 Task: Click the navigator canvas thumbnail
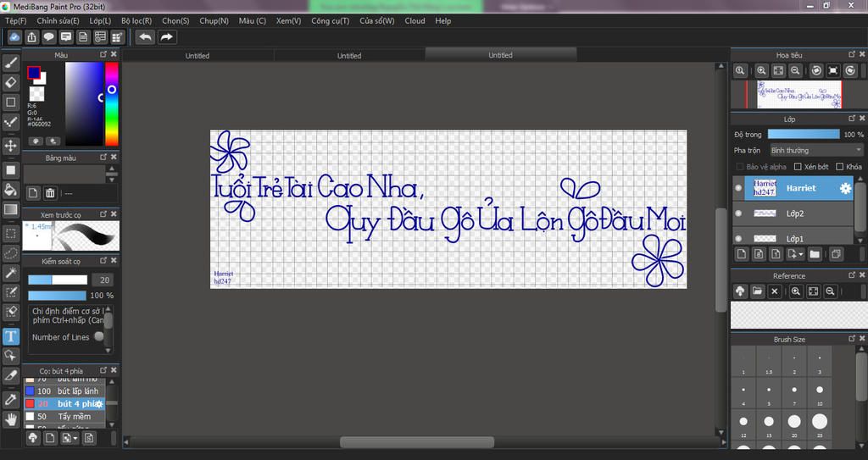(x=798, y=94)
